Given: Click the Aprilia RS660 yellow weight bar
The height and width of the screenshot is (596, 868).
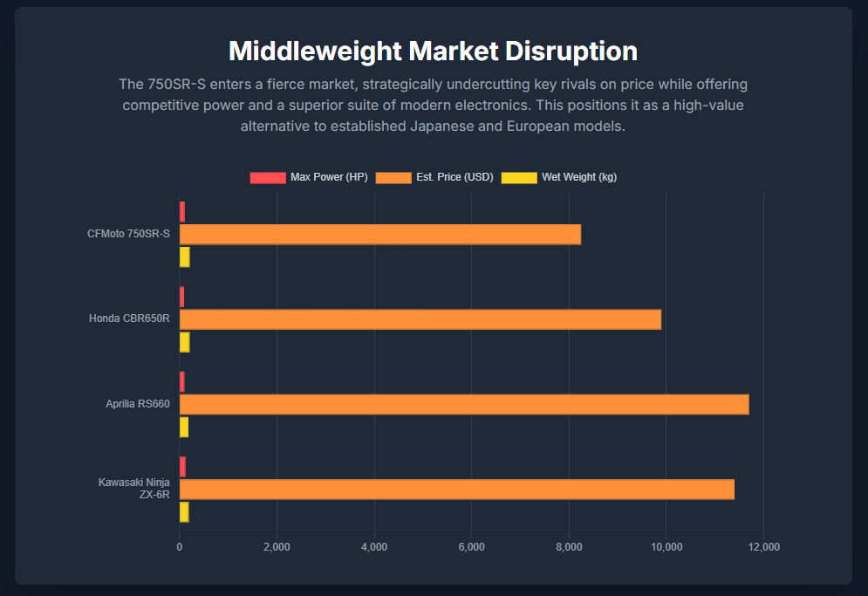Looking at the screenshot, I should point(184,427).
